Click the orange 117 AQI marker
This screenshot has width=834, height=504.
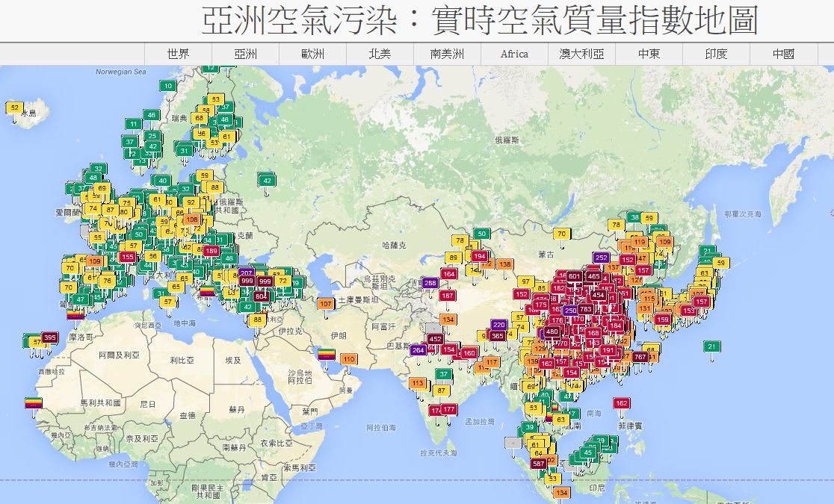click(x=491, y=363)
